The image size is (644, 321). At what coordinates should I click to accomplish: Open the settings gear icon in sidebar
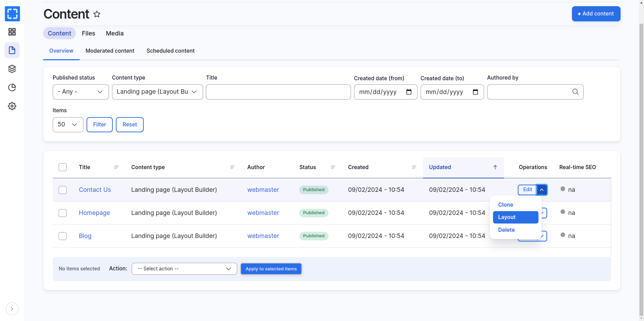(x=12, y=106)
